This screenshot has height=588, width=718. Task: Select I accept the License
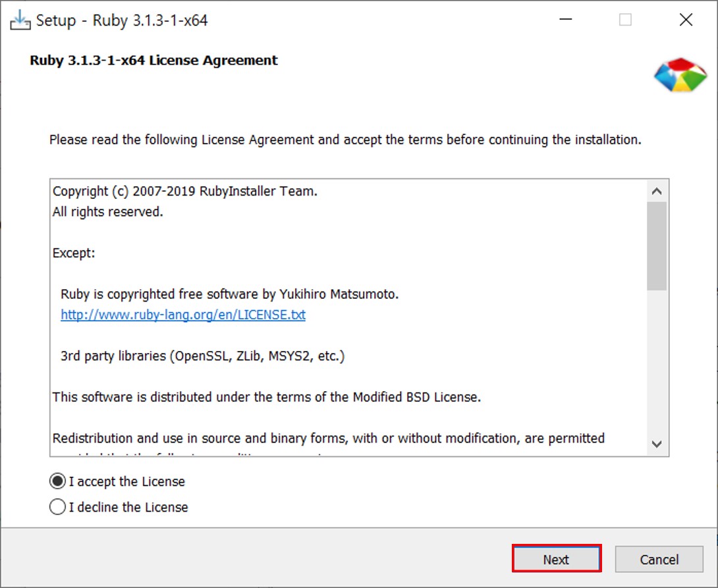(117, 481)
